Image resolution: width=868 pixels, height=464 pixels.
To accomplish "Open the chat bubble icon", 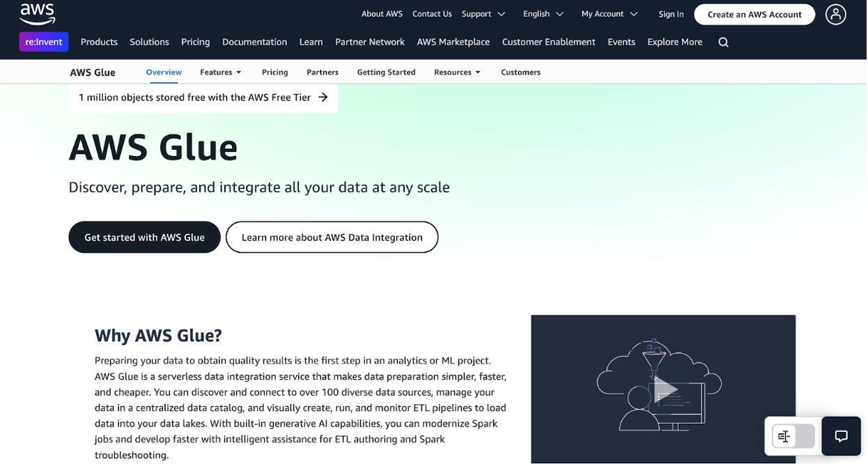I will (x=841, y=436).
